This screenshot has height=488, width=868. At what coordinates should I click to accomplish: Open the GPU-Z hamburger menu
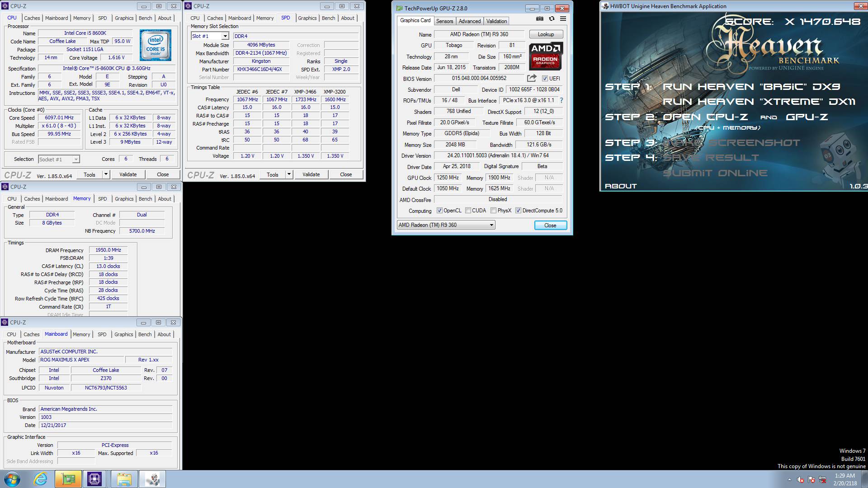[x=563, y=19]
